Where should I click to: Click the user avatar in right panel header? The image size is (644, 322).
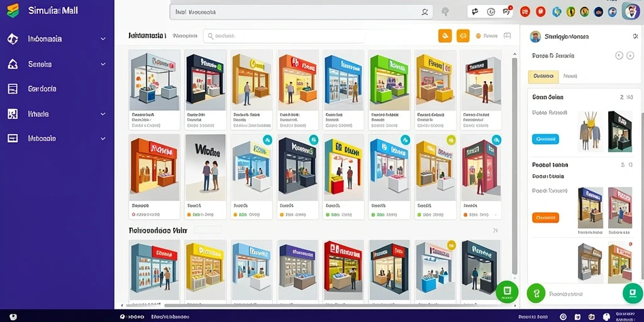click(535, 36)
